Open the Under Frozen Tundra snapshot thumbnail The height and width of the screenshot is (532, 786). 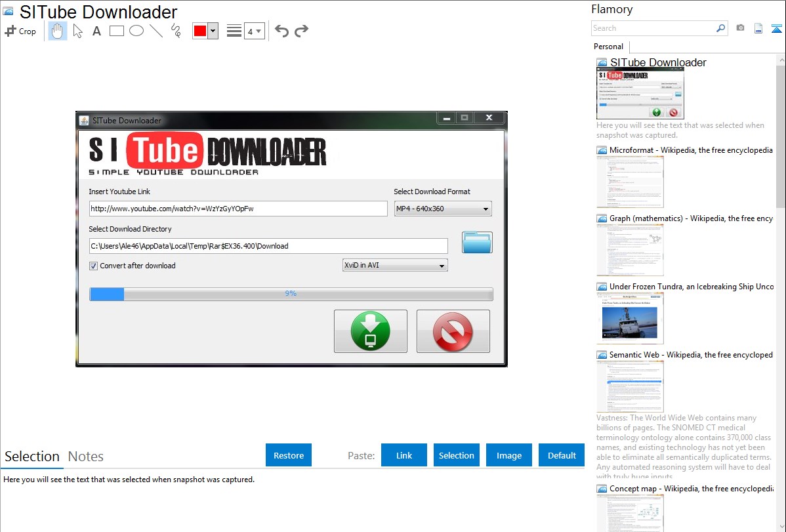pos(630,318)
